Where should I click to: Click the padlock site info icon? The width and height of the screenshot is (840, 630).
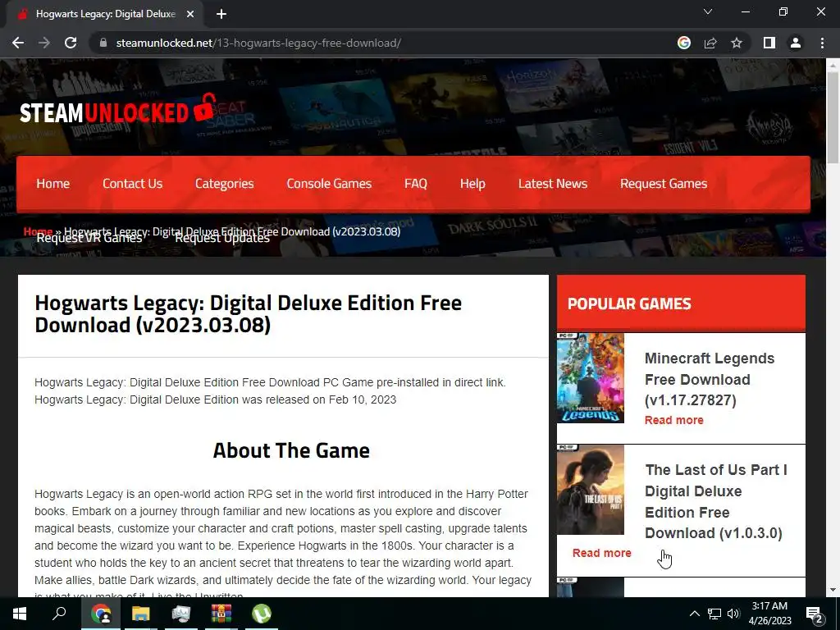[x=103, y=43]
